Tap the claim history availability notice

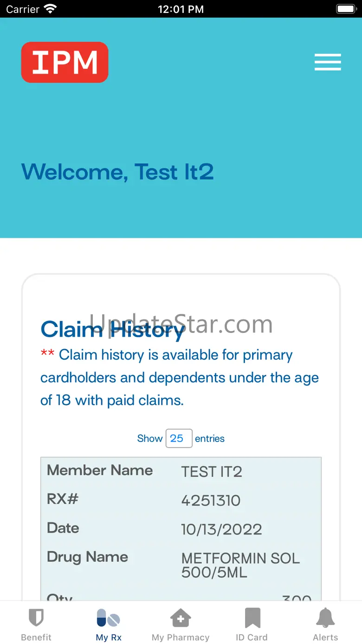pos(180,377)
